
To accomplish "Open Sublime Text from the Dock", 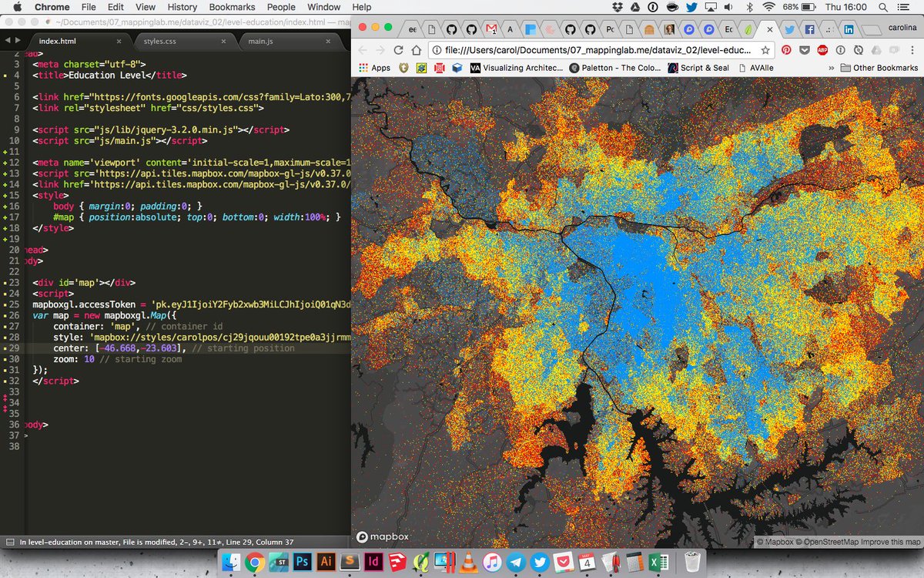I will pyautogui.click(x=350, y=562).
